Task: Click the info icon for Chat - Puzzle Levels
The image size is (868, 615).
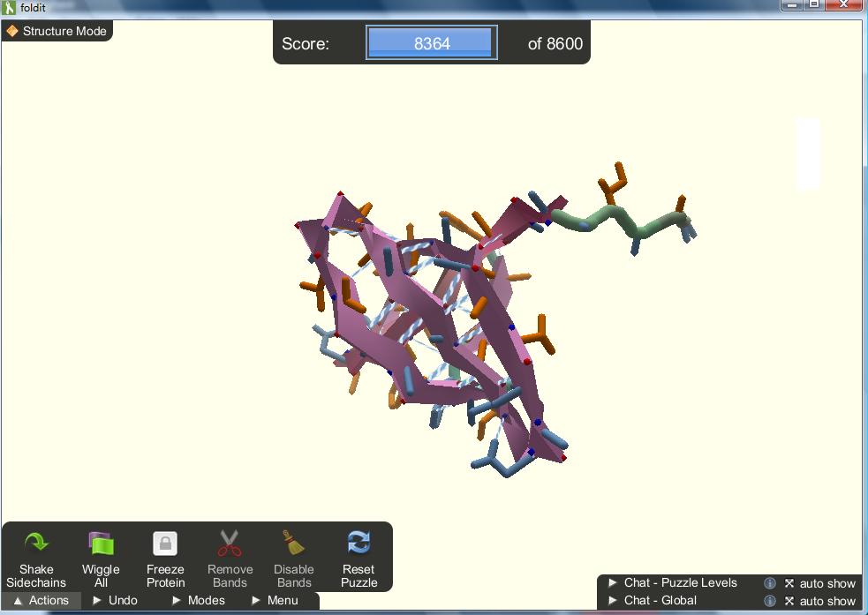Action: point(769,583)
